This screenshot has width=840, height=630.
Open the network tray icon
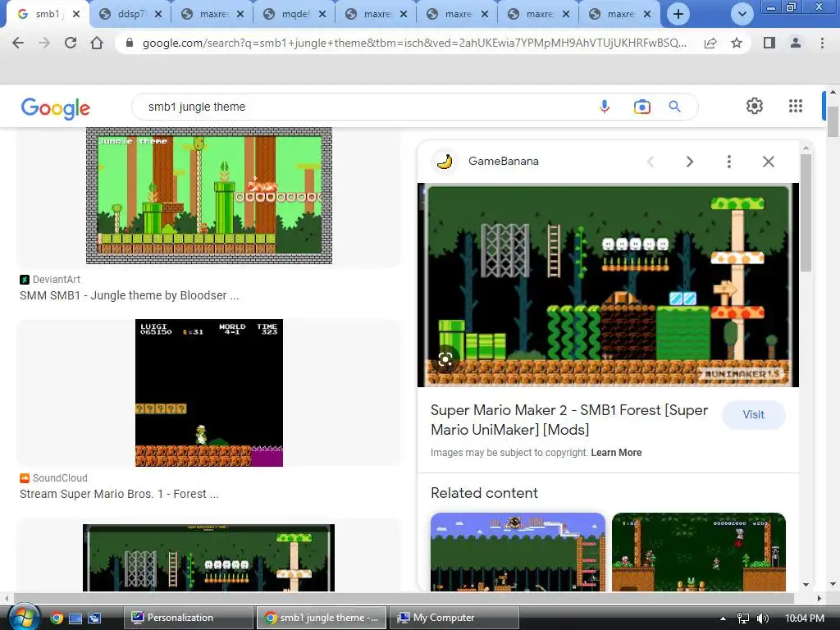pos(743,619)
